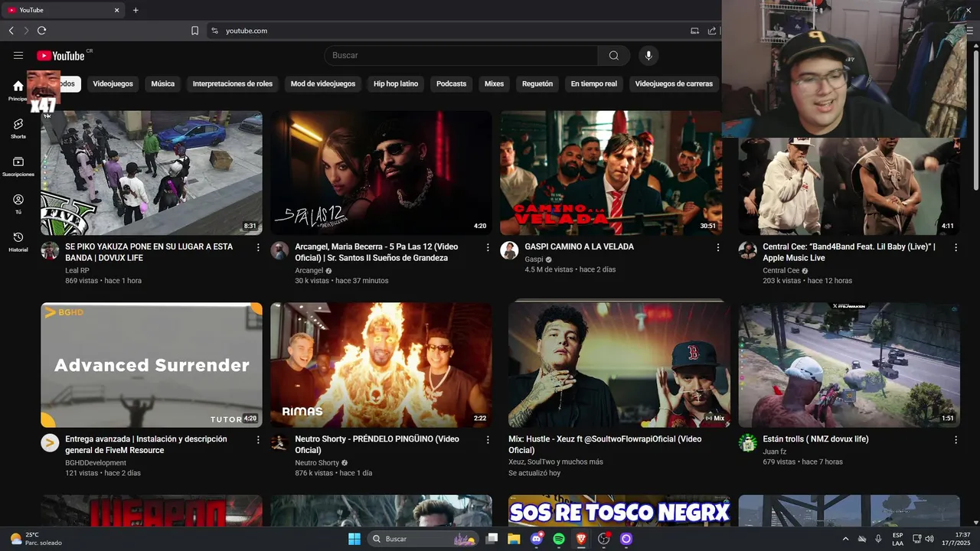
Task: Open Neutro Shorty PRÉNDELO PINGÜINO title link
Action: (x=377, y=444)
